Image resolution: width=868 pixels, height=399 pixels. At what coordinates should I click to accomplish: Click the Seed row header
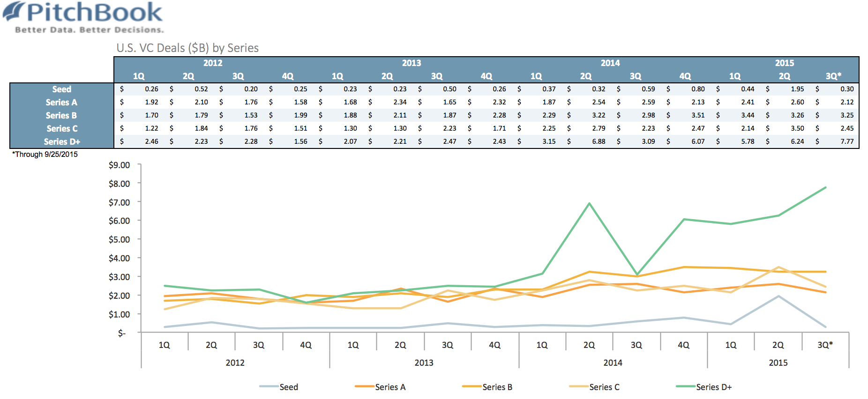pyautogui.click(x=62, y=89)
